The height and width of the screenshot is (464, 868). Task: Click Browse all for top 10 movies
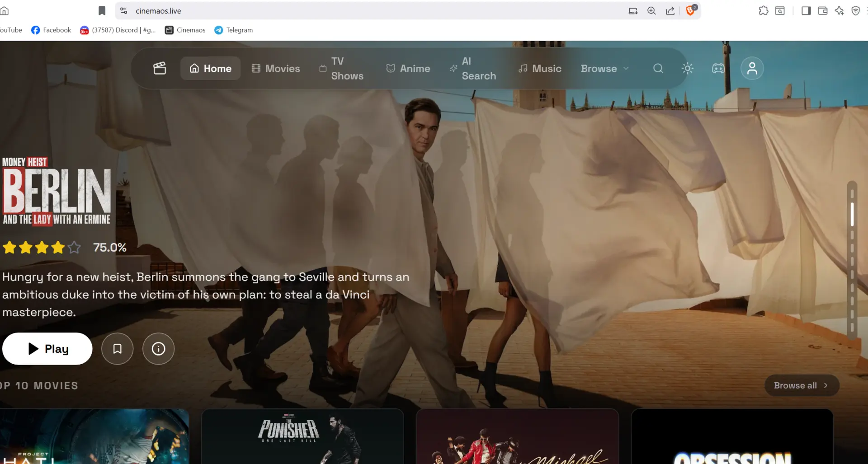pos(802,385)
